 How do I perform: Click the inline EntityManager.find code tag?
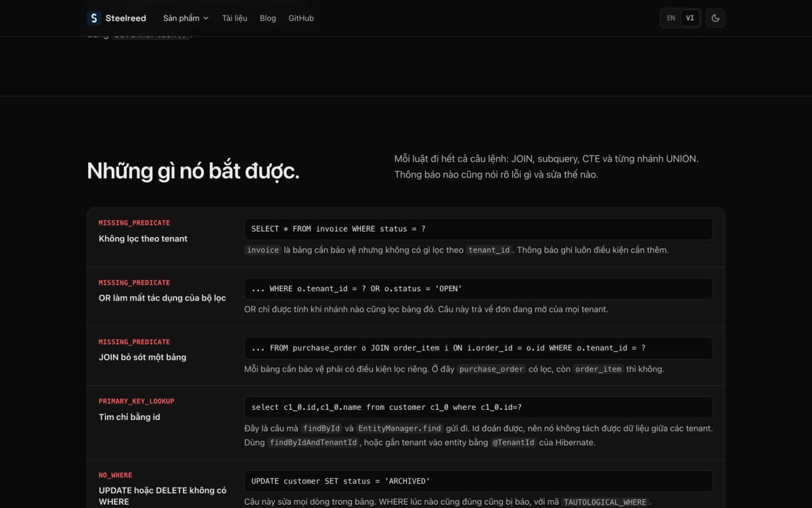[400, 429]
